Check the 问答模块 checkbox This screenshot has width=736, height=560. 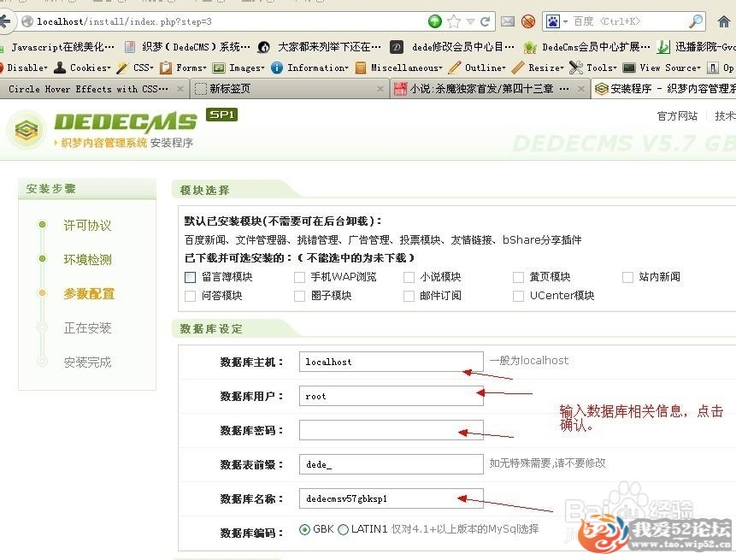pyautogui.click(x=190, y=296)
